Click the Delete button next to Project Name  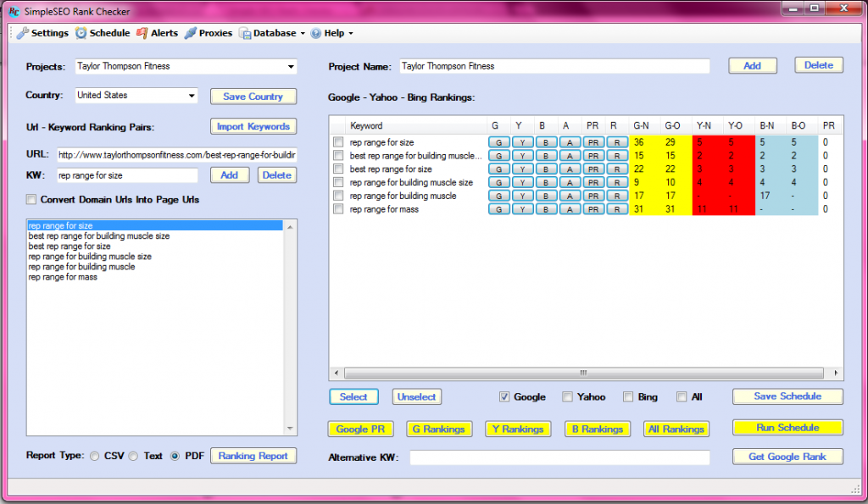tap(818, 65)
